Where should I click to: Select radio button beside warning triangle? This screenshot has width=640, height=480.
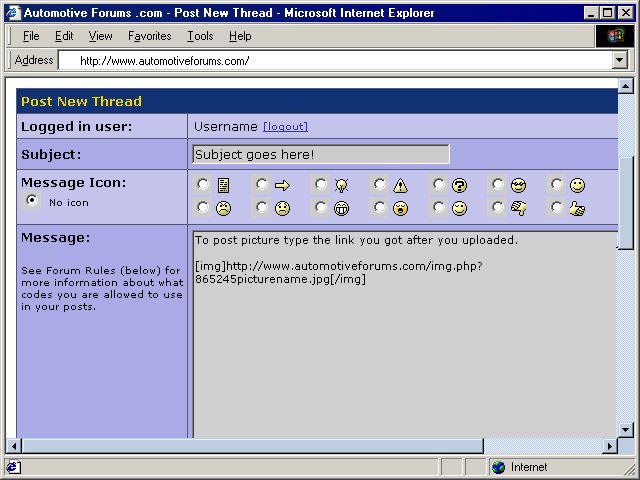pos(380,184)
